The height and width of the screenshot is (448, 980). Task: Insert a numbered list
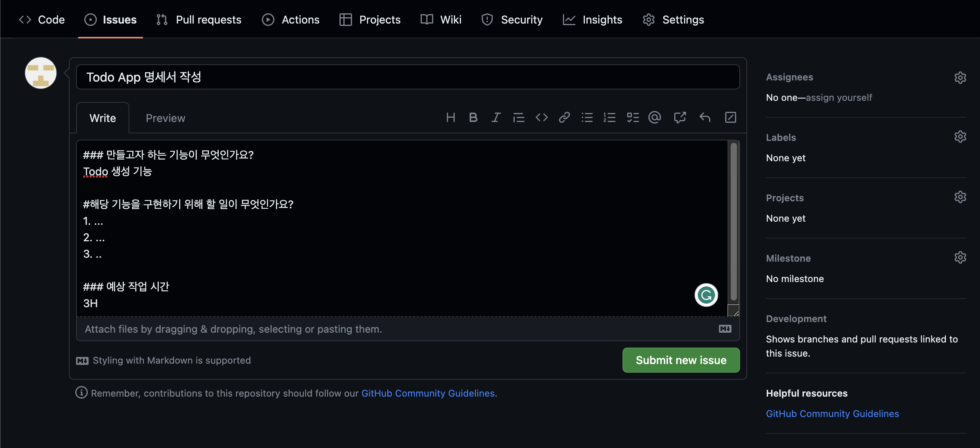[610, 117]
